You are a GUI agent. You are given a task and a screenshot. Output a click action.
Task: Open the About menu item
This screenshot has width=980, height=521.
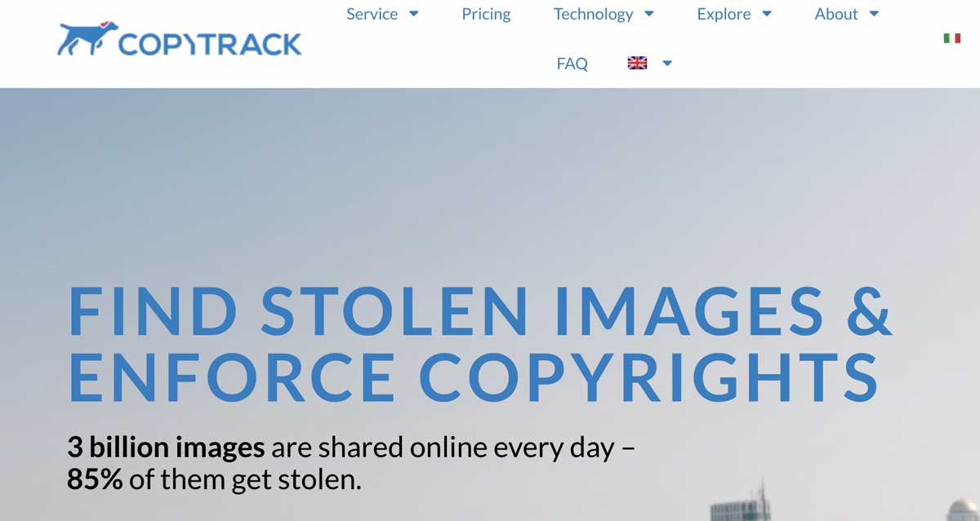coord(836,14)
